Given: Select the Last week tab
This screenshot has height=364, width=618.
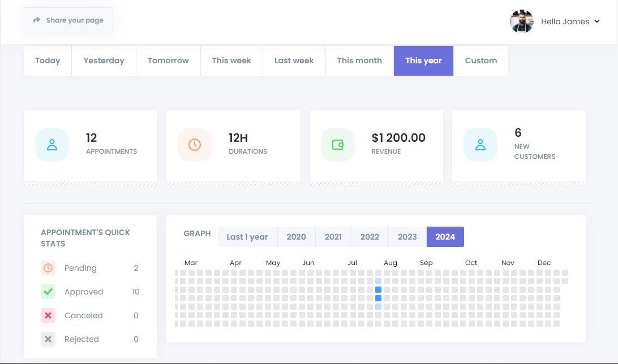Looking at the screenshot, I should coord(294,60).
